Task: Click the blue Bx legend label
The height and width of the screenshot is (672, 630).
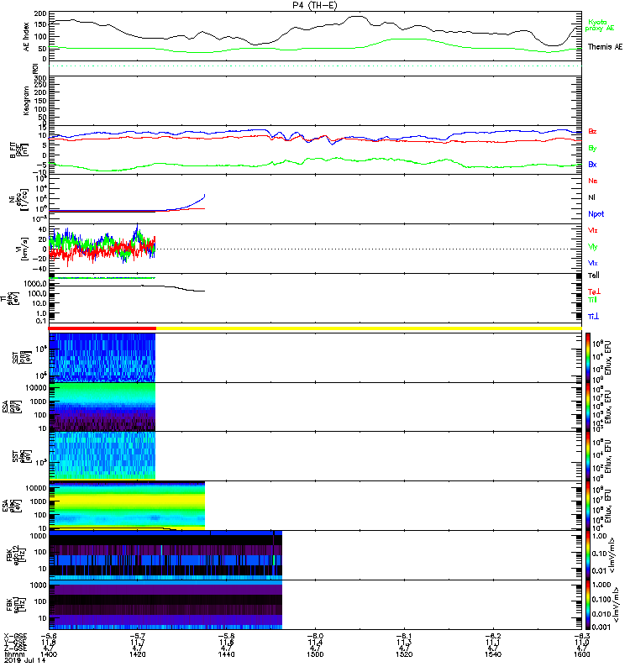Action: pos(592,164)
